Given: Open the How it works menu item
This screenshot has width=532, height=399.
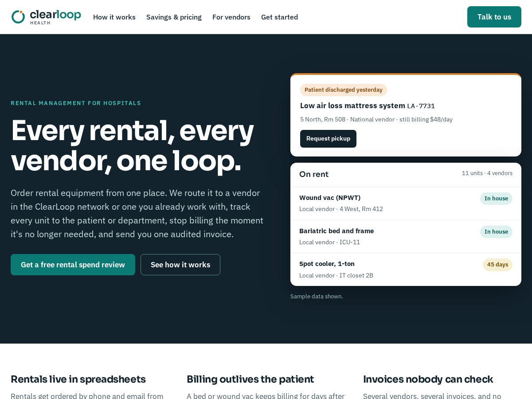Looking at the screenshot, I should click(114, 17).
